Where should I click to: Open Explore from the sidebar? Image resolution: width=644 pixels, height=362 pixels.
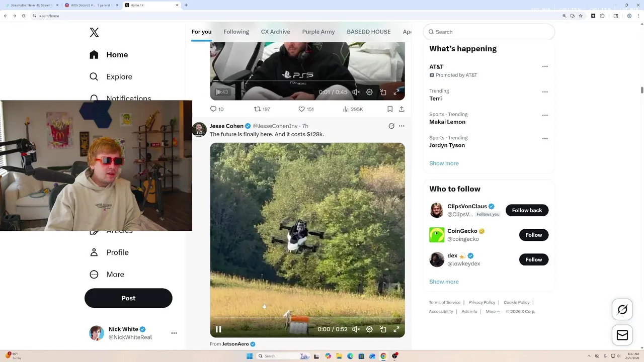pos(111,77)
